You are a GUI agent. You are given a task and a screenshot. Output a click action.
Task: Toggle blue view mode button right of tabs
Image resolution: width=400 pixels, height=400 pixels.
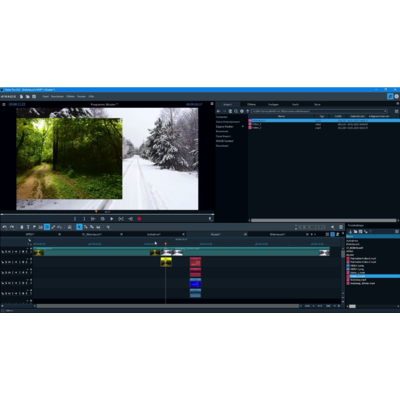[332, 234]
